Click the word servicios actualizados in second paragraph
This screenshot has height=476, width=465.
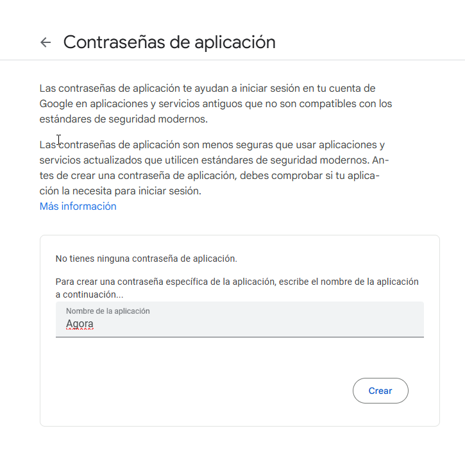90,160
